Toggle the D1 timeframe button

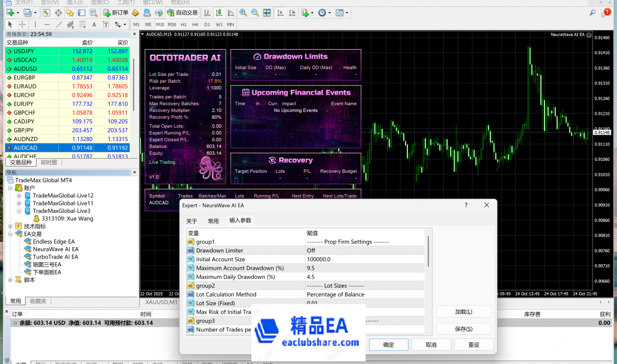207,25
